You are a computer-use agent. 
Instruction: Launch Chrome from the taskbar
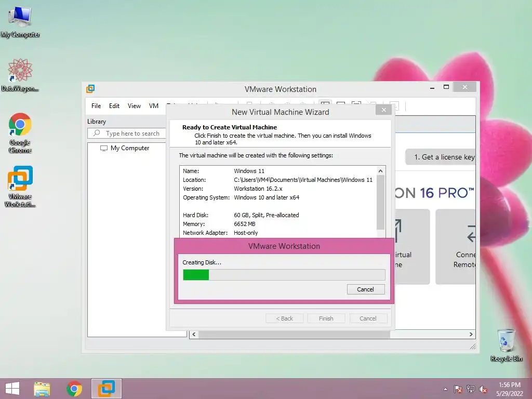coord(74,389)
